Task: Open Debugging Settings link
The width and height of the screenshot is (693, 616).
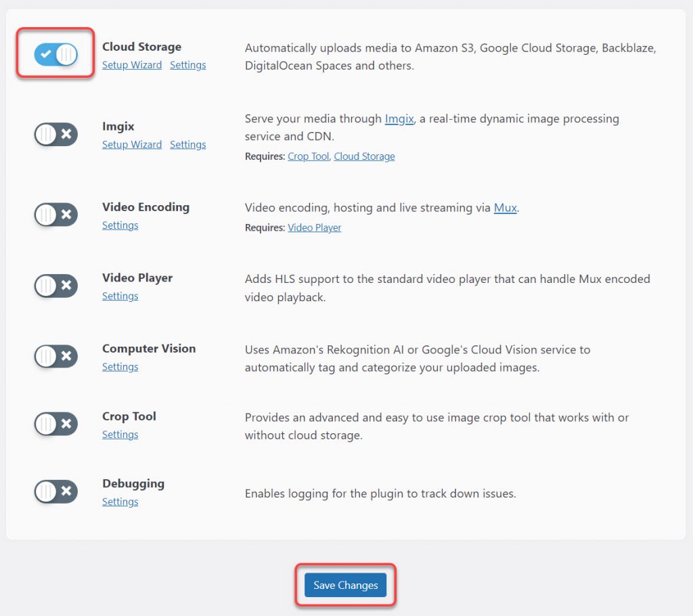Action: click(120, 502)
